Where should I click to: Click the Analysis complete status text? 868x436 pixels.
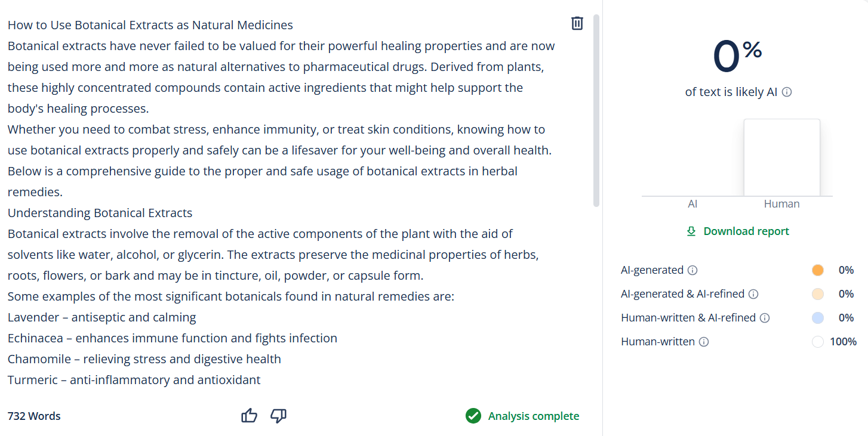point(533,416)
